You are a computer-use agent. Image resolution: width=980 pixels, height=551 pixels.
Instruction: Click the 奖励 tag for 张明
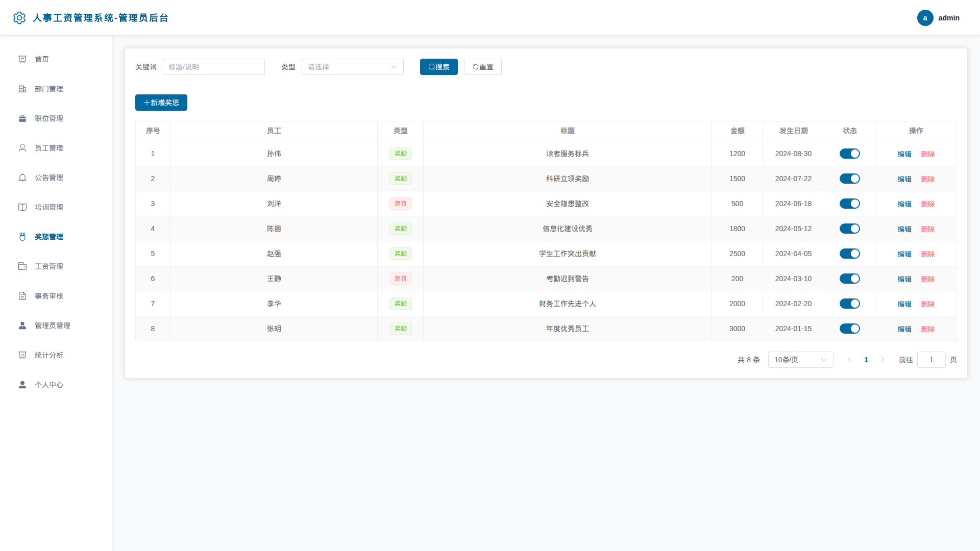(401, 329)
